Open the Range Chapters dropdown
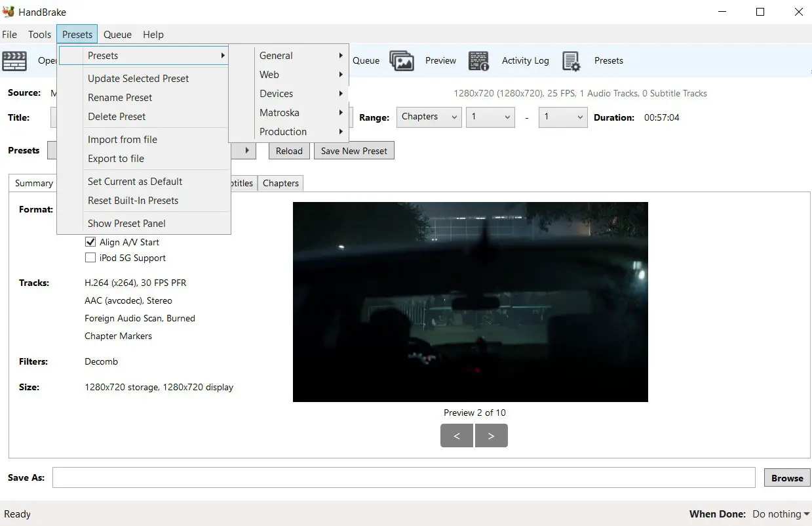Viewport: 812px width, 526px height. pos(428,117)
